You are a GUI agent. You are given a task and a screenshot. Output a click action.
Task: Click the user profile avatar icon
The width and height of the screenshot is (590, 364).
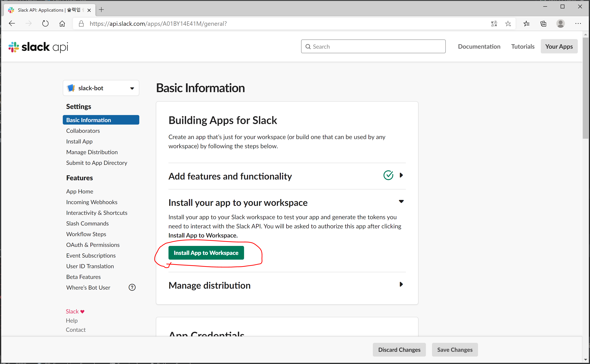(560, 24)
